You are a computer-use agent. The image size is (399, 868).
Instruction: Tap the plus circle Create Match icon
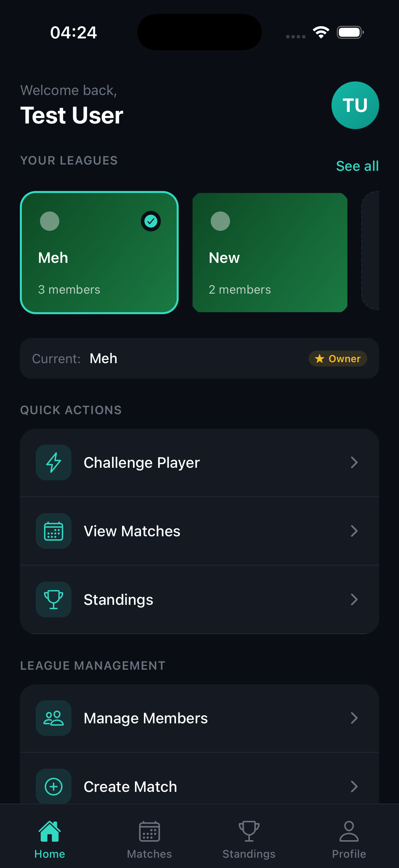[x=54, y=786]
